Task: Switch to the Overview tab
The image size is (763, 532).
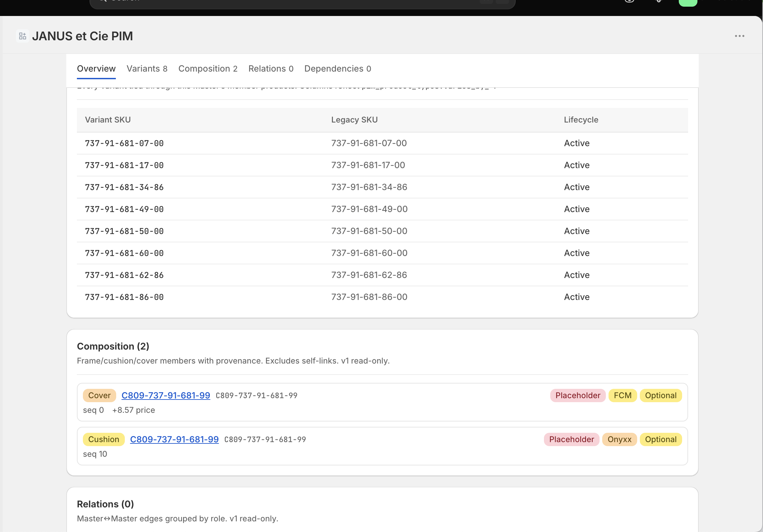Action: [x=96, y=69]
